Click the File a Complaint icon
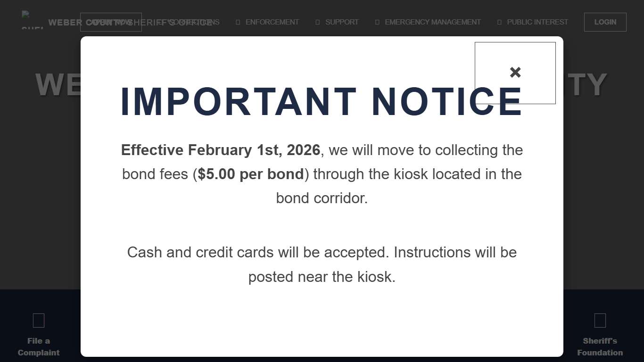 click(39, 321)
